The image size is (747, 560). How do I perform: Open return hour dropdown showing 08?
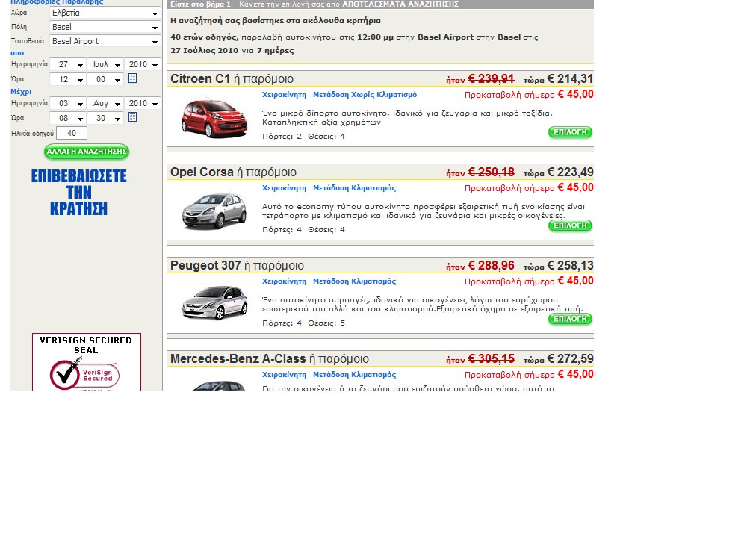(68, 118)
